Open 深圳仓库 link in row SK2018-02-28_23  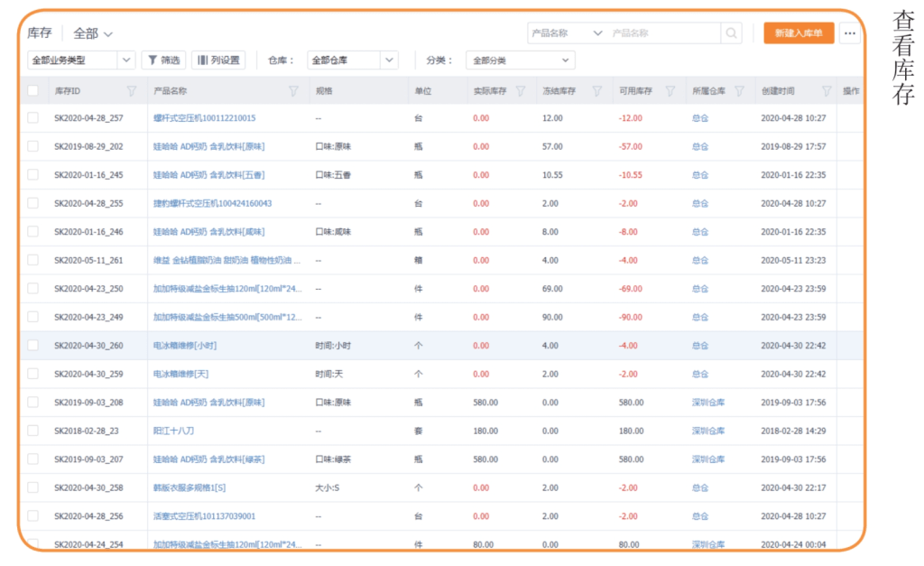click(x=708, y=431)
